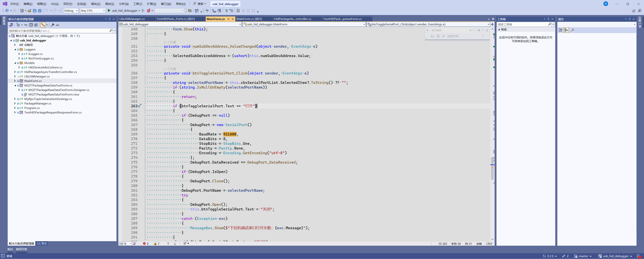Open Debug configuration dropdown

click(x=71, y=11)
